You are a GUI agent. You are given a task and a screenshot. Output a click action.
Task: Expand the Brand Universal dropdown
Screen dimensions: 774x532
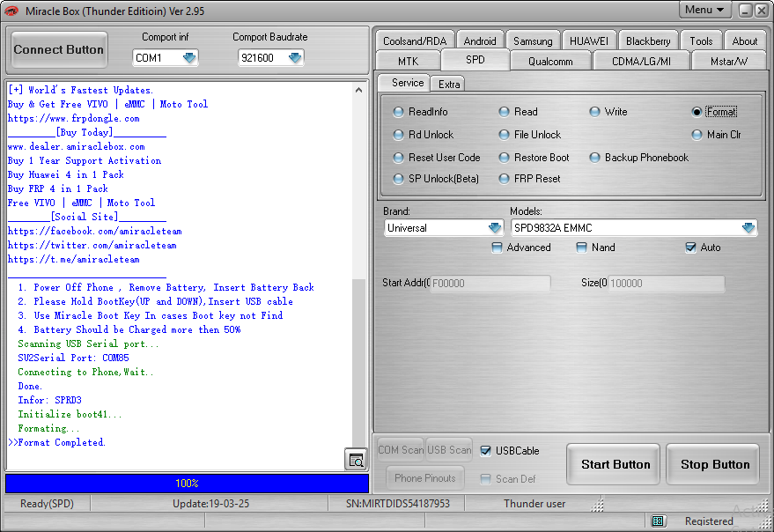494,228
